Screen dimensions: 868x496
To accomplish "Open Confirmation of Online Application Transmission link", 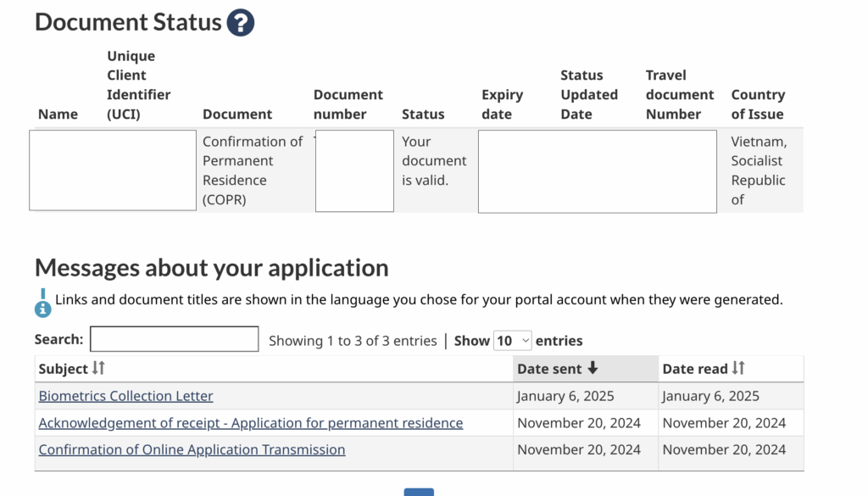I will tap(192, 449).
